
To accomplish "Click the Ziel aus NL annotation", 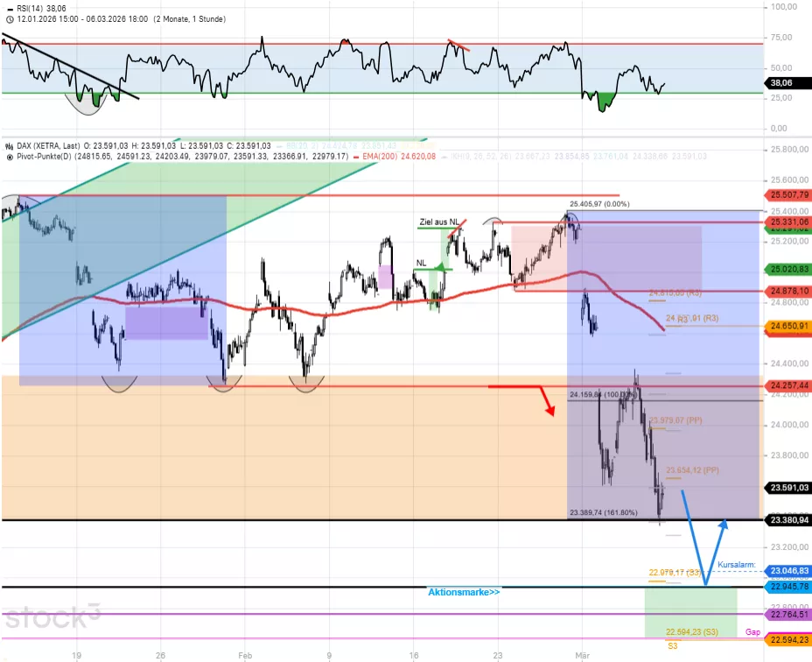I will click(438, 223).
